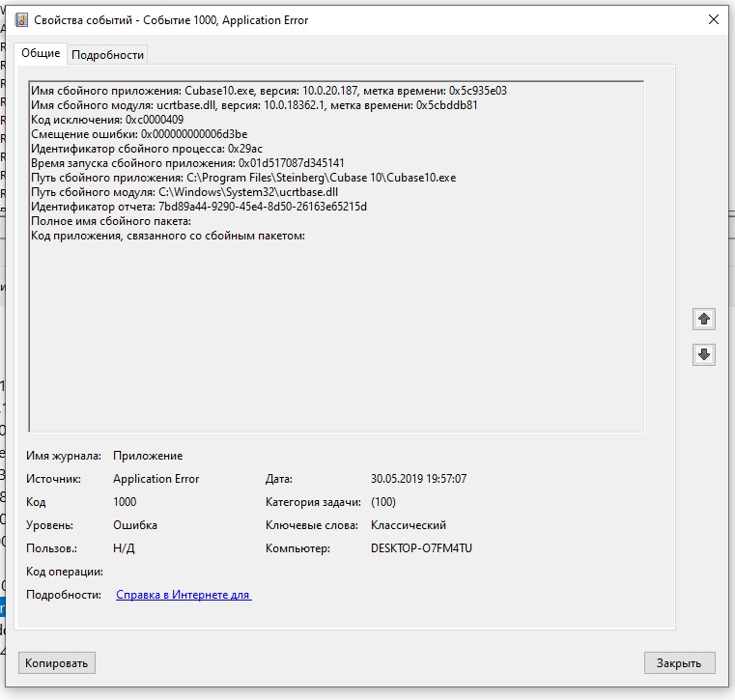The width and height of the screenshot is (735, 700).
Task: Click level value Ошибка
Action: 135,525
